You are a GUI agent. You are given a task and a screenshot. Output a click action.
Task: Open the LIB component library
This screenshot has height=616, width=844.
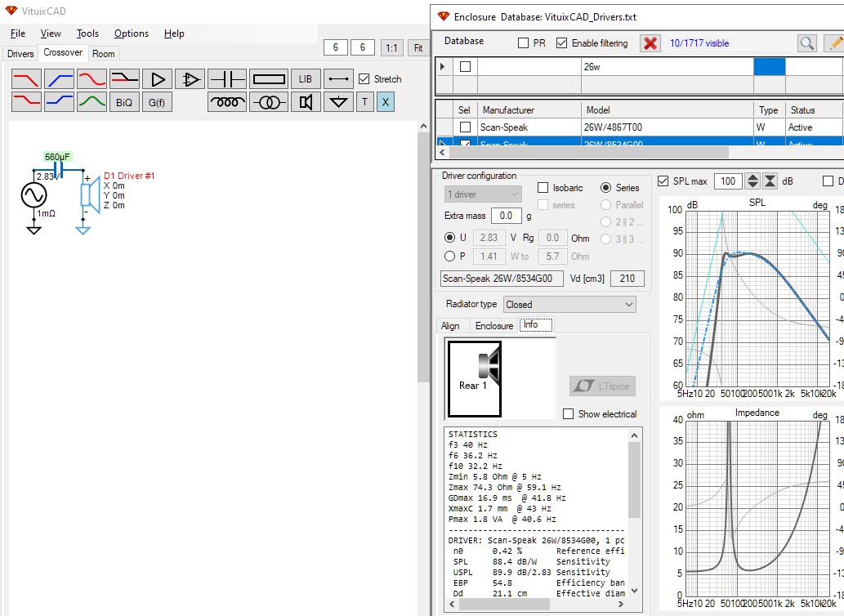point(306,79)
